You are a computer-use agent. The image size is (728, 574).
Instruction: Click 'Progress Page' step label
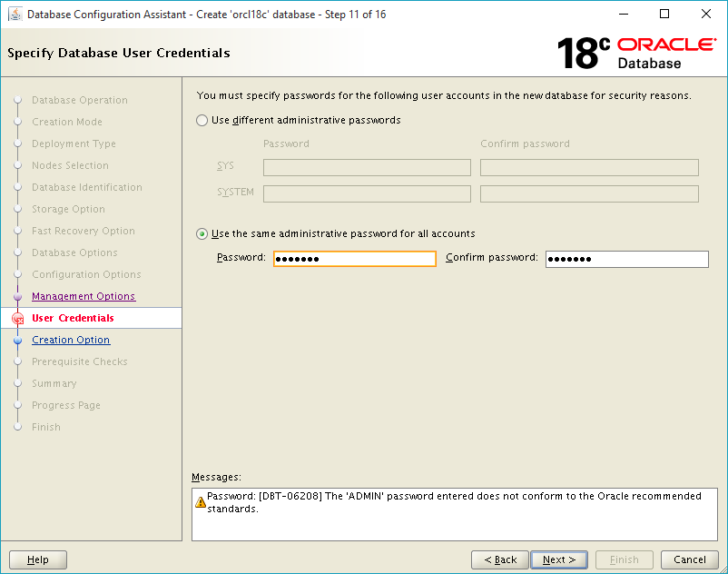(x=66, y=405)
